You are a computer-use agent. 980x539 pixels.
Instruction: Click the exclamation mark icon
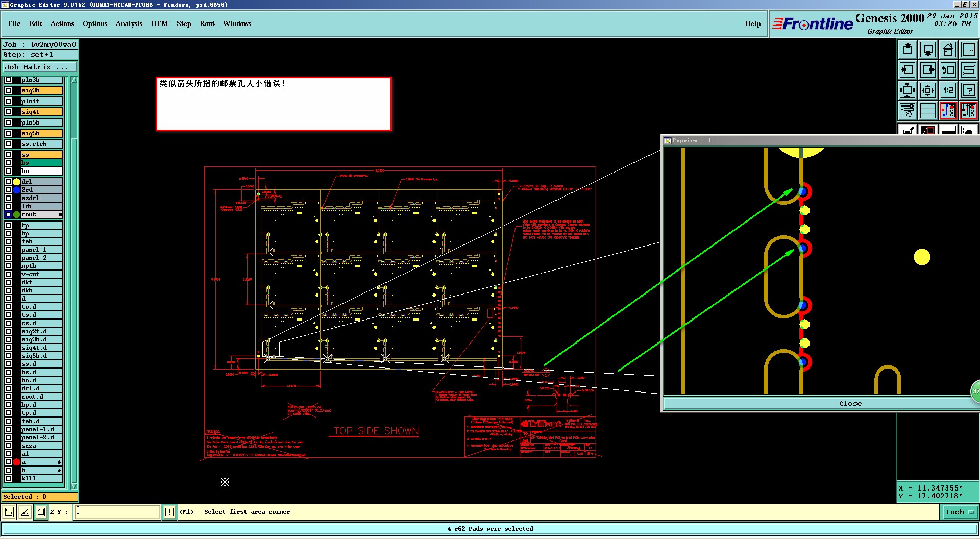pos(169,512)
